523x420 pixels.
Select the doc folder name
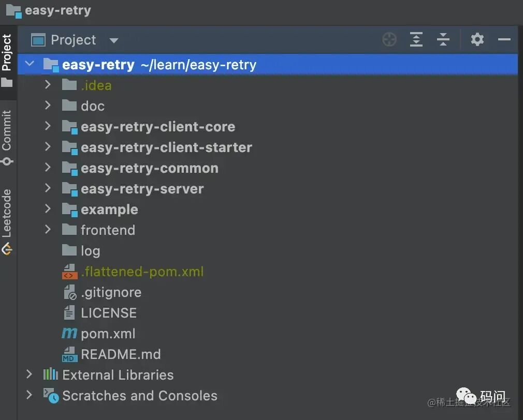93,106
